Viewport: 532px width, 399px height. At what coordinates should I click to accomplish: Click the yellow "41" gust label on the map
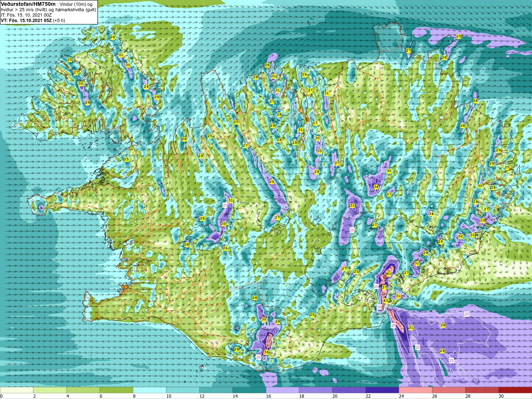click(x=389, y=273)
